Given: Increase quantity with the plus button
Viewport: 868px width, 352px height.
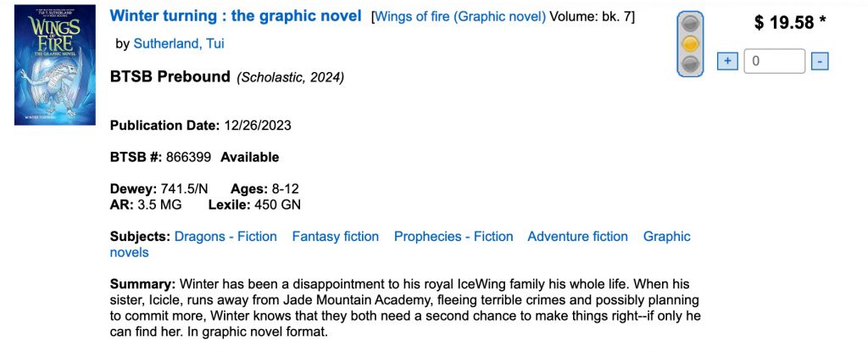Looking at the screenshot, I should coord(726,61).
